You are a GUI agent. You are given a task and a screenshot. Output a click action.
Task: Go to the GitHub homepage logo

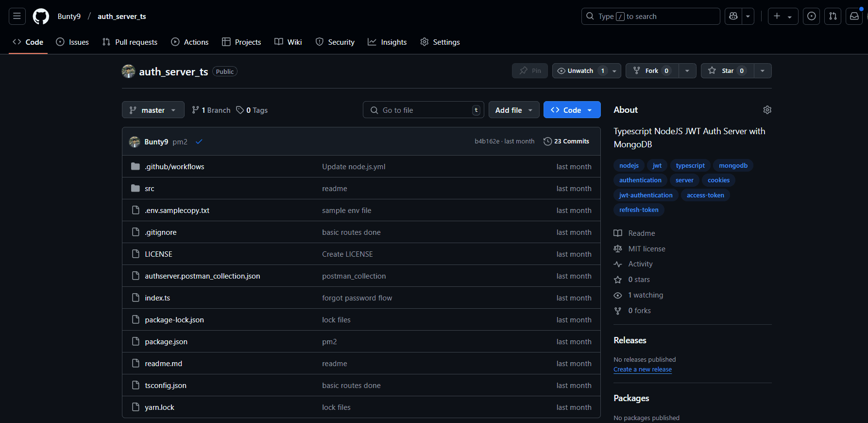pyautogui.click(x=41, y=17)
